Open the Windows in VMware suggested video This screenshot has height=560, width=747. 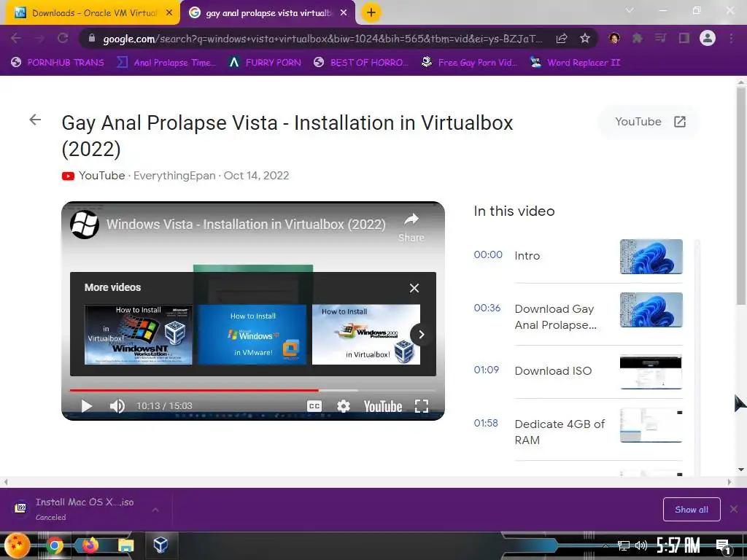click(x=252, y=335)
